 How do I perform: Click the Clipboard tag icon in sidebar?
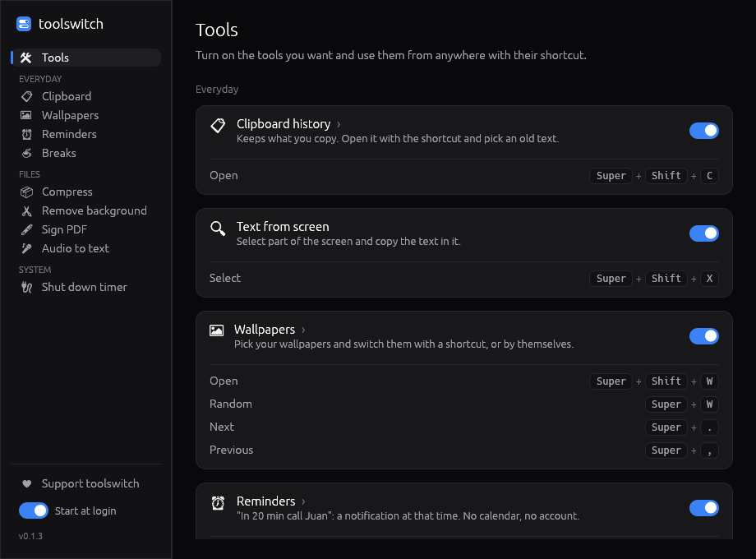[x=26, y=96]
